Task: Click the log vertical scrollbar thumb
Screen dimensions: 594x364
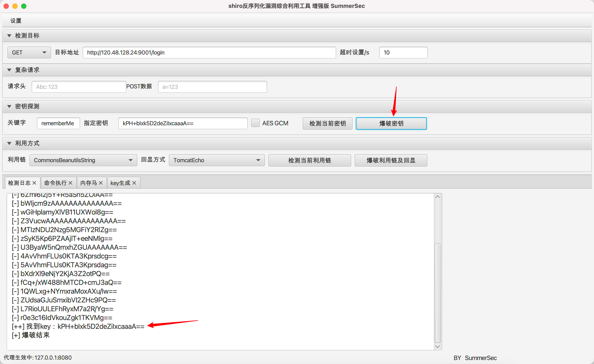Action: pyautogui.click(x=438, y=293)
